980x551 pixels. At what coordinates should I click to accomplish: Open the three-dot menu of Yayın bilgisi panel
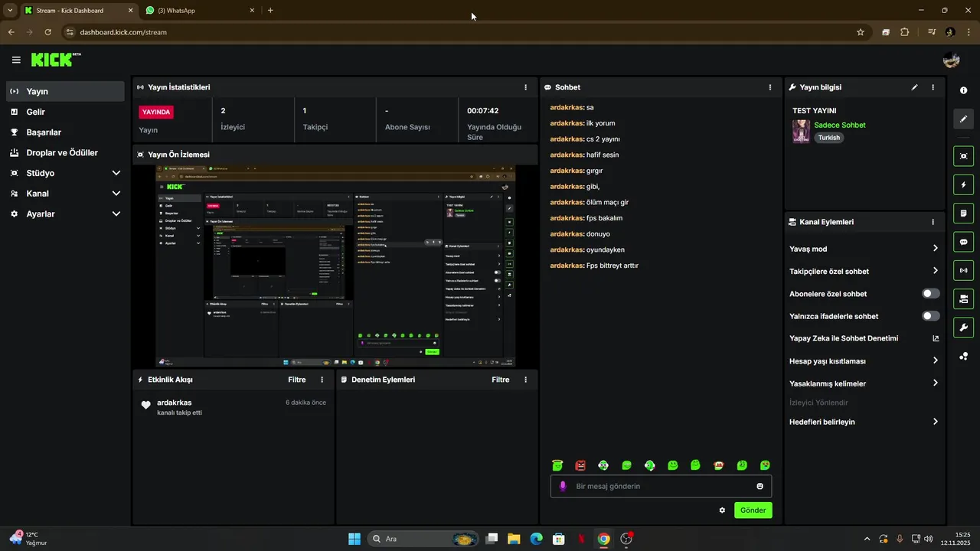tap(933, 87)
